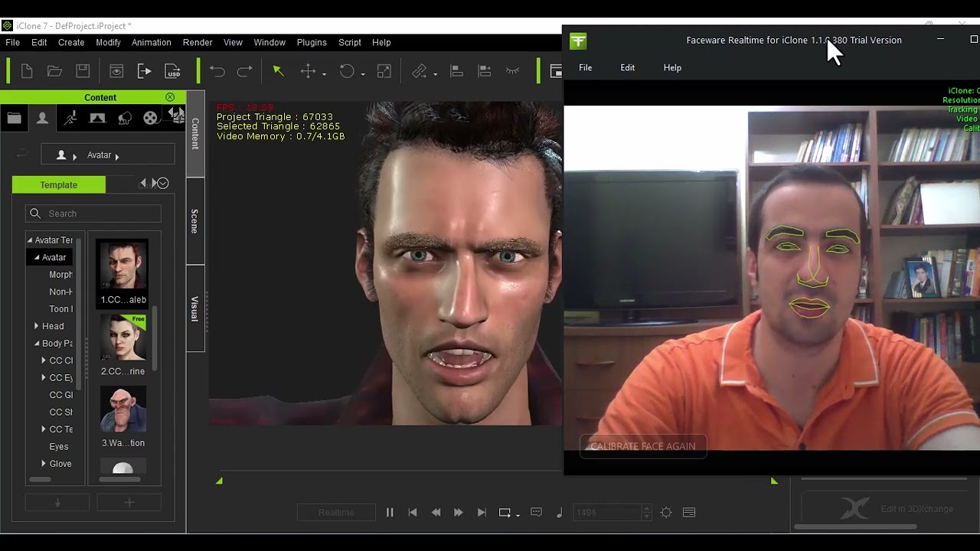
Task: Switch to the Template tab
Action: coord(59,184)
